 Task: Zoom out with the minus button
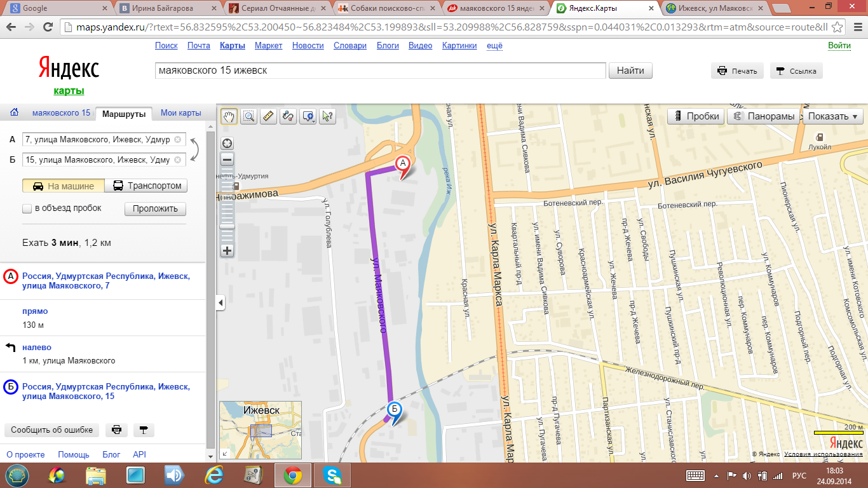227,160
